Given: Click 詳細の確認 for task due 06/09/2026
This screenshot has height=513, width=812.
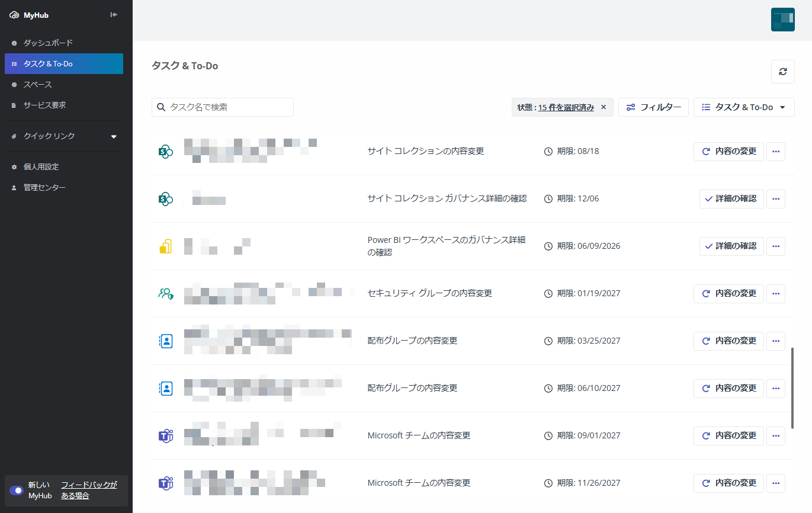Looking at the screenshot, I should coord(731,246).
